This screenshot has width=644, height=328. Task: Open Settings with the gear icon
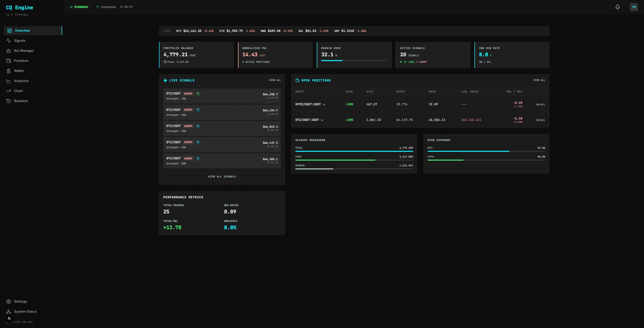(x=9, y=301)
